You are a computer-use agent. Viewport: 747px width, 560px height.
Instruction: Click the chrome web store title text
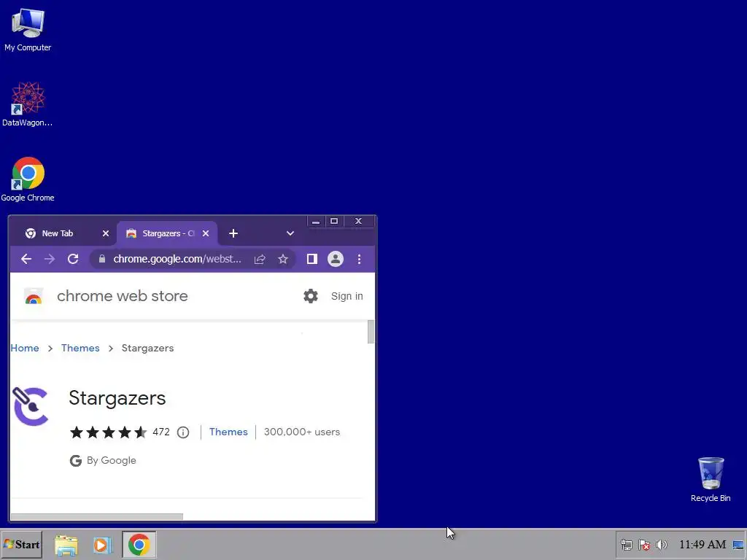(123, 296)
